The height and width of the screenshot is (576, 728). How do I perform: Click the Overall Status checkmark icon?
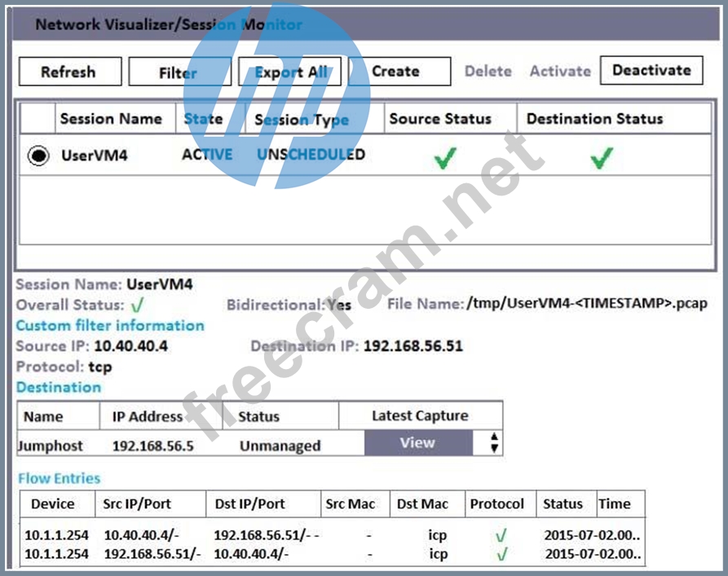coord(138,306)
